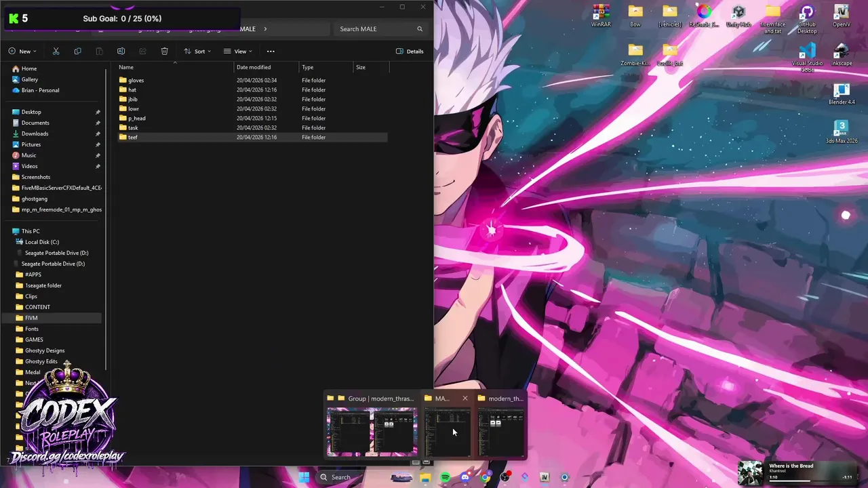The image size is (868, 488).
Task: Click the Type column header
Action: 326,67
